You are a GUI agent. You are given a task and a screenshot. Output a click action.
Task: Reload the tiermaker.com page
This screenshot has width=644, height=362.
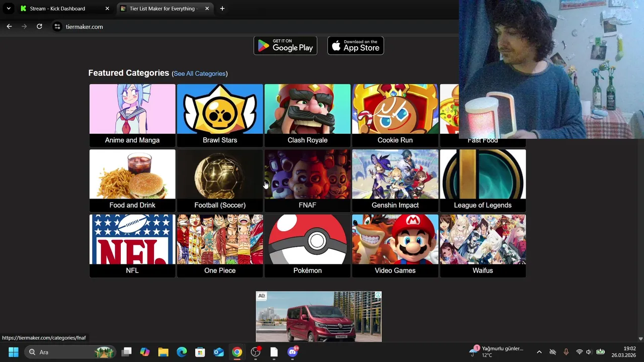click(x=39, y=27)
